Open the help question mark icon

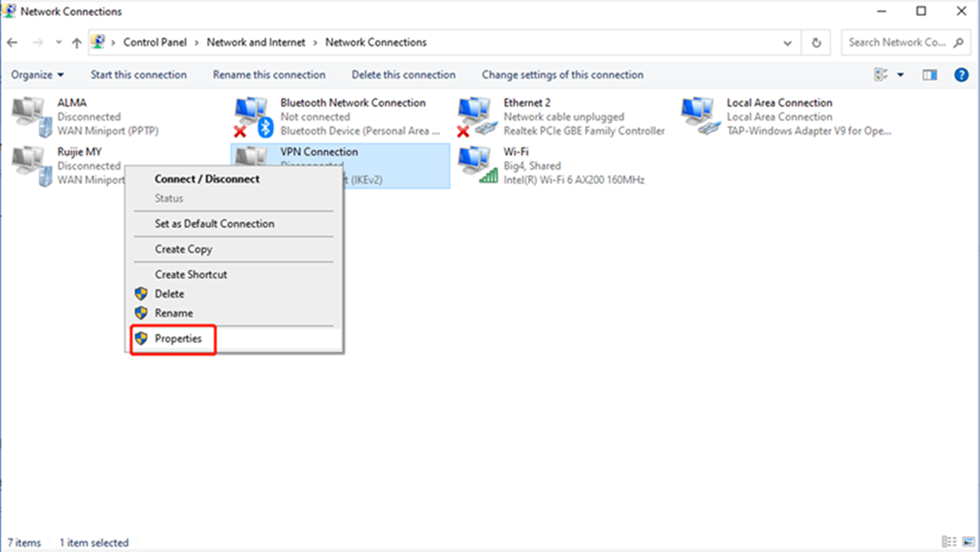[961, 75]
